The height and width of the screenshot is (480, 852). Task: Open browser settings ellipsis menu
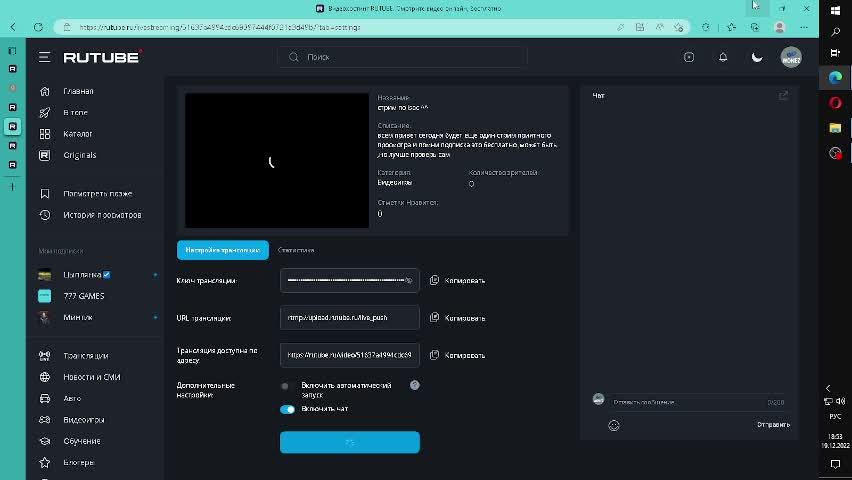point(804,27)
